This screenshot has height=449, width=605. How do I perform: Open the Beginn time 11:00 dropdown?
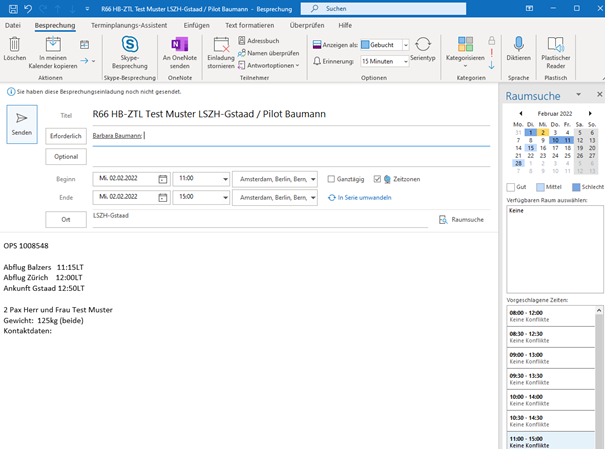(x=225, y=179)
